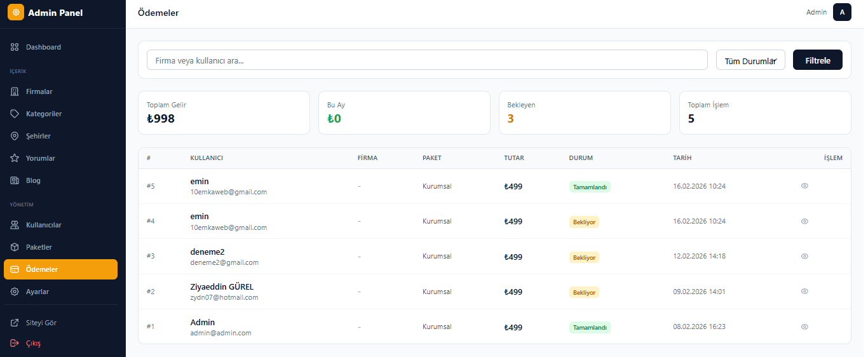Screen dimensions: 868x357
Task: Click the Admin Panel gear logo icon
Action: coord(16,13)
